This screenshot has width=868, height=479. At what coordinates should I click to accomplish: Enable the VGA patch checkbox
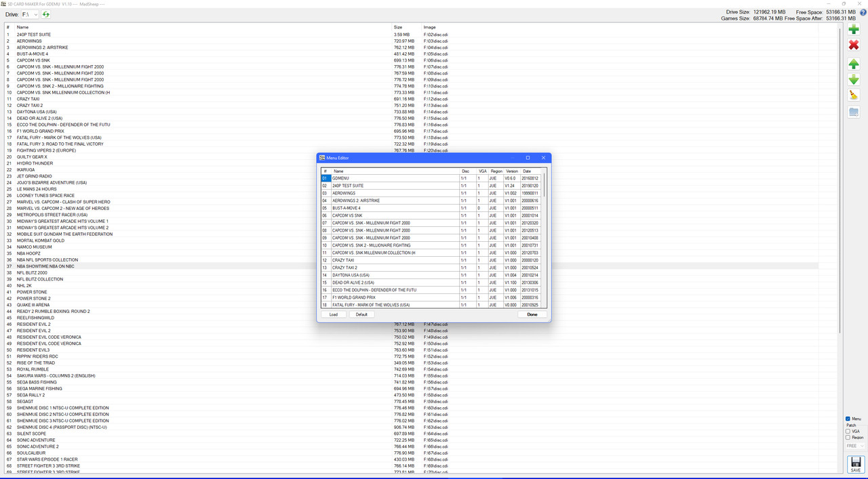[x=848, y=432]
